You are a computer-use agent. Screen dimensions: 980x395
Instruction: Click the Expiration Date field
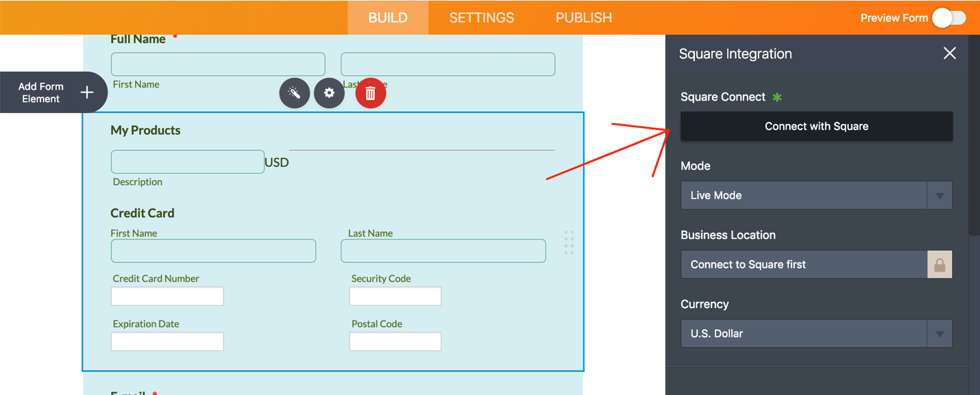167,341
